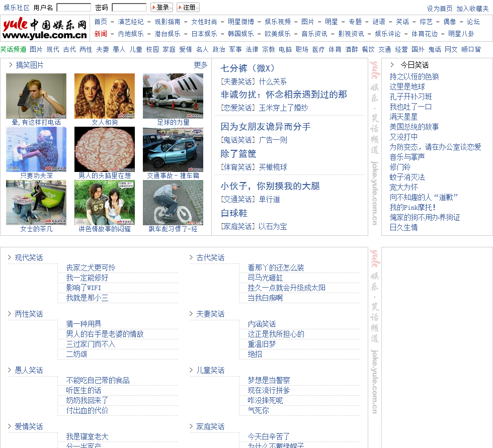Screen dimensions: 493x448
Task: Open the 女士的茶几 image thumbnail
Action: pos(36,203)
